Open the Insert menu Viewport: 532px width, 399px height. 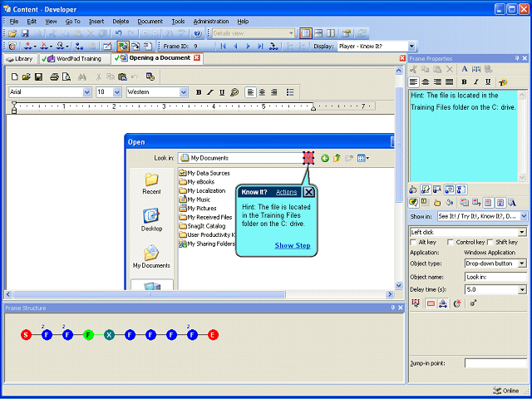click(96, 22)
